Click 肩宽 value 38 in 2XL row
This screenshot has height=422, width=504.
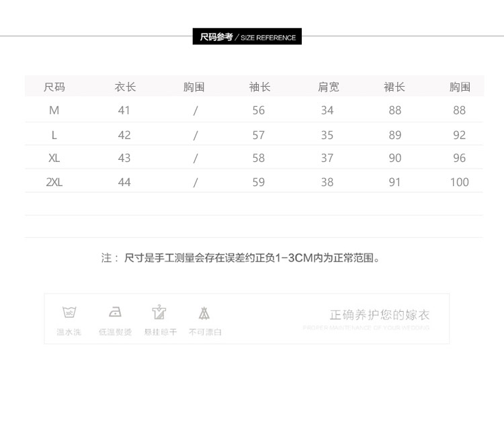click(327, 182)
